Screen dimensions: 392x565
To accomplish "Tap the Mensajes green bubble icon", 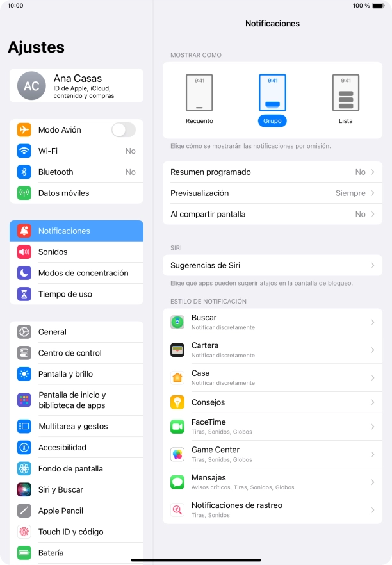I will [x=177, y=482].
